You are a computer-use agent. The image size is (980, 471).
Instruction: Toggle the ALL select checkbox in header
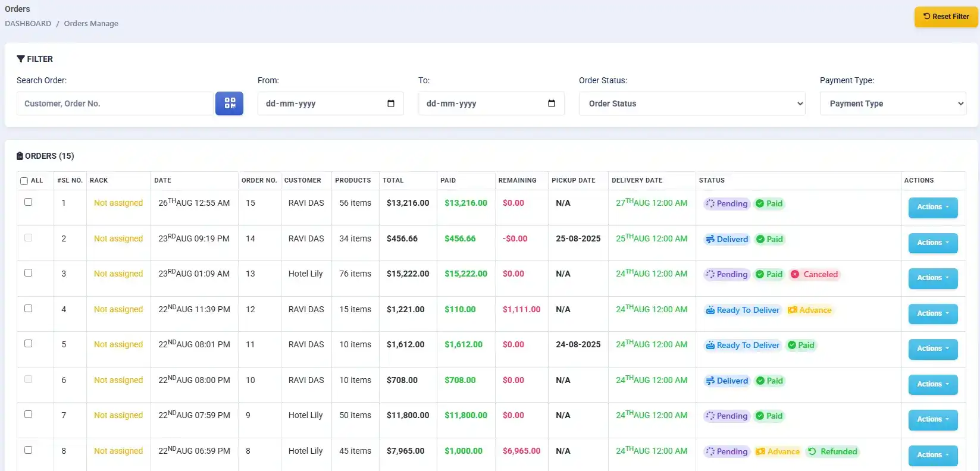[x=24, y=181]
